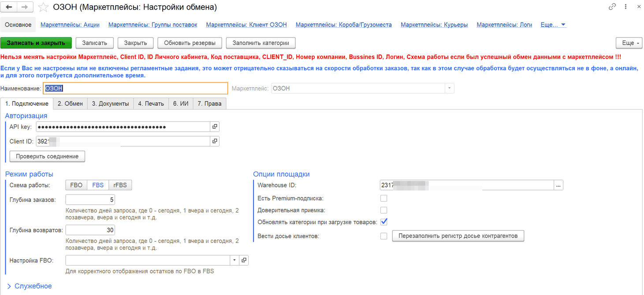Open Маркетплейсы: Клиент ОЗОН link
The image size is (644, 295).
[x=246, y=25]
